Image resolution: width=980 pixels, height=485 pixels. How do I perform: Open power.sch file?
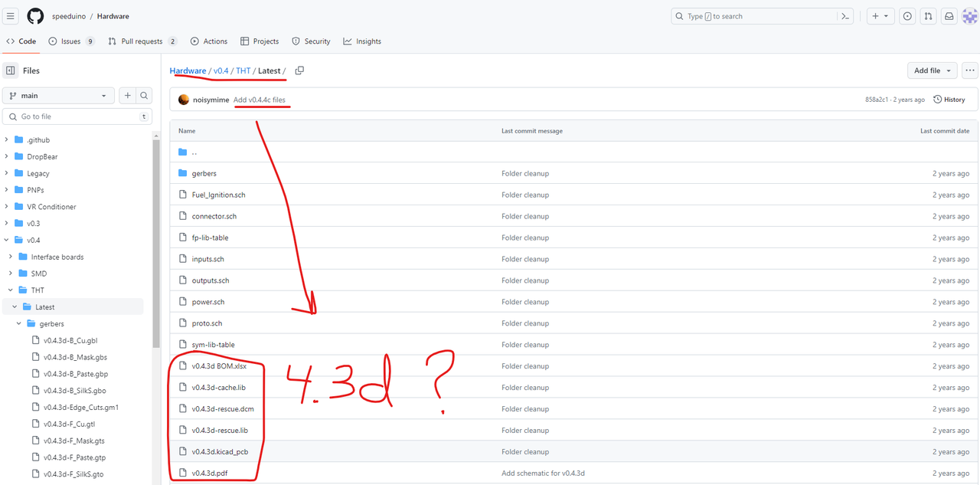tap(207, 302)
